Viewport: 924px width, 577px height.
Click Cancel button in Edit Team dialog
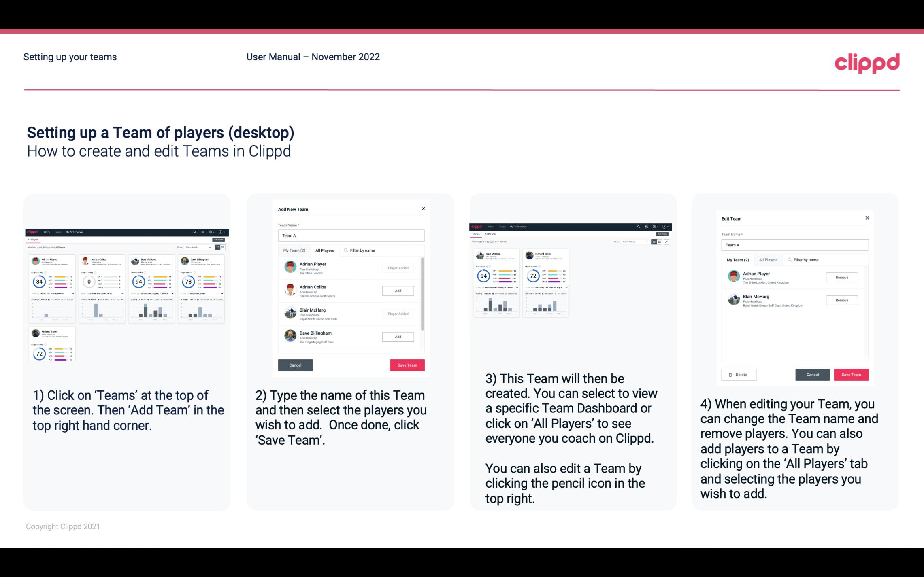pos(813,373)
